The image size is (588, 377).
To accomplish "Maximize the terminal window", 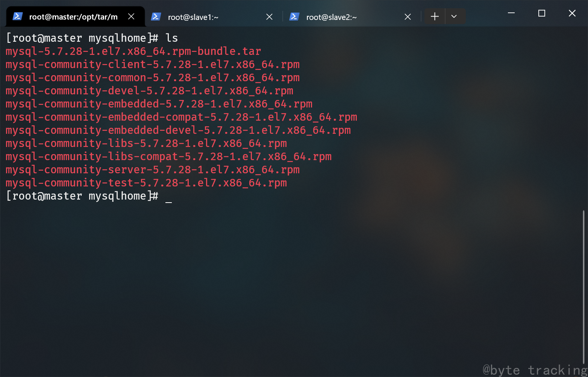I will (x=542, y=13).
